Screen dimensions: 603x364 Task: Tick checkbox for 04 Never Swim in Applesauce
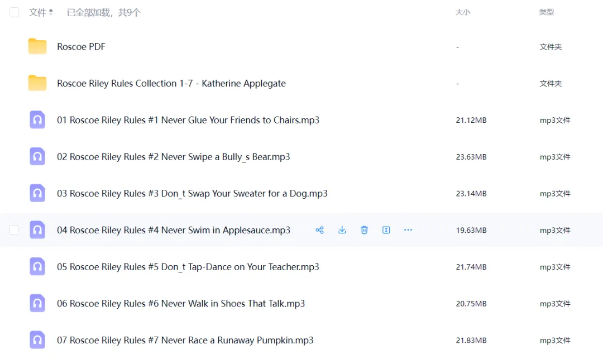tap(14, 230)
